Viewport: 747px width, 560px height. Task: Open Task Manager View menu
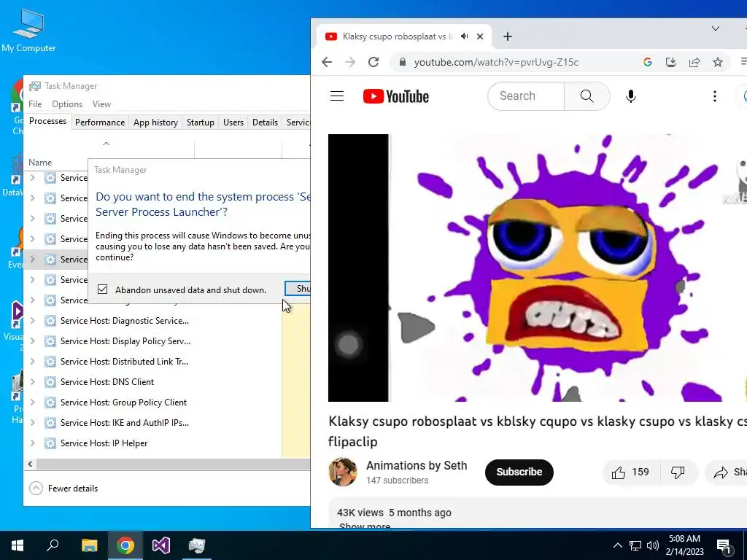[101, 104]
